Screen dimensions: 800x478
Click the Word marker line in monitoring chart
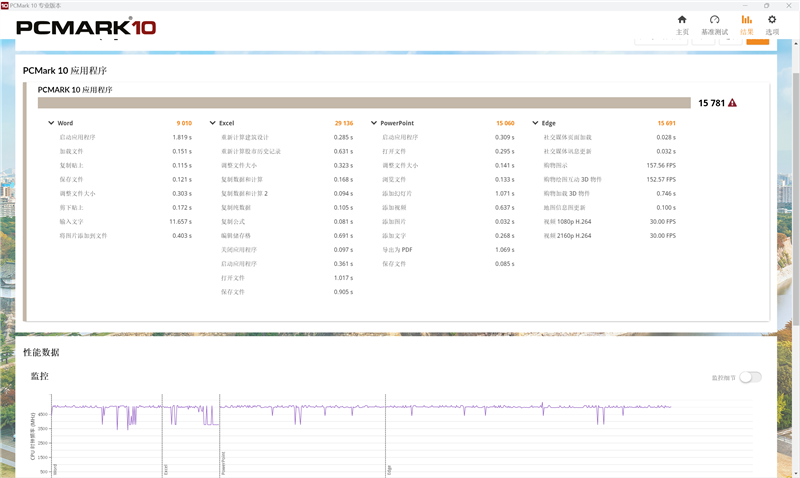[52, 435]
